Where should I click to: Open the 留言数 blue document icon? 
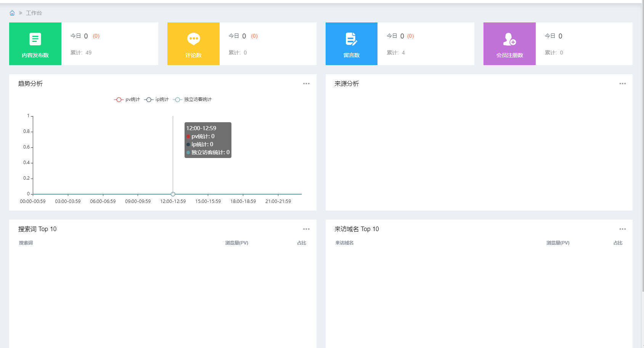(351, 39)
